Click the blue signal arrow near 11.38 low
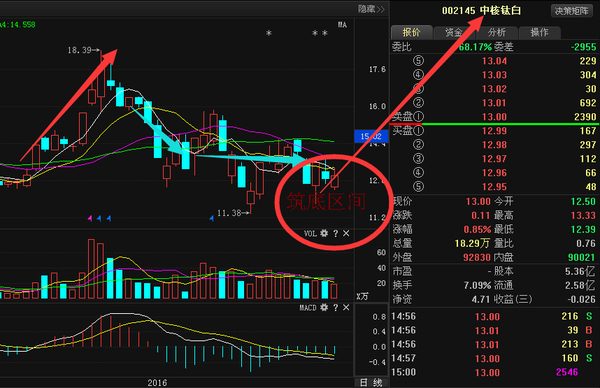Image resolution: width=600 pixels, height=388 pixels. click(212, 218)
